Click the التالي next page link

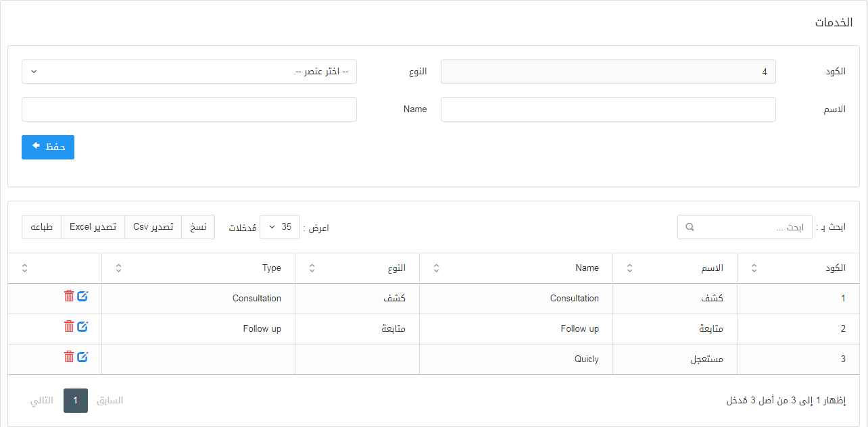(42, 401)
